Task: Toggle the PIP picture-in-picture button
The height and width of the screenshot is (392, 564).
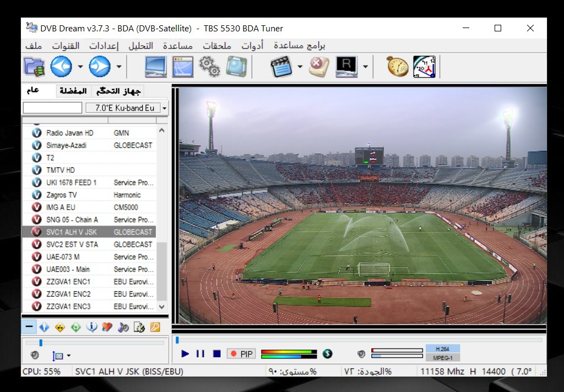Action: pyautogui.click(x=241, y=353)
